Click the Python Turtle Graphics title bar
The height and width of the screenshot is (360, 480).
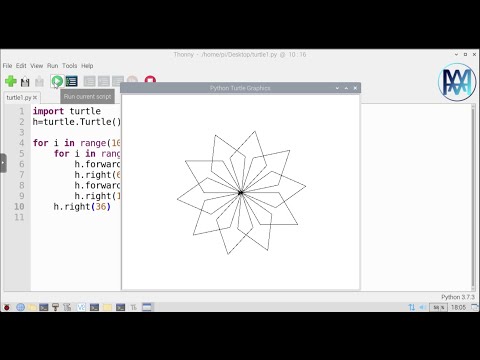click(240, 88)
